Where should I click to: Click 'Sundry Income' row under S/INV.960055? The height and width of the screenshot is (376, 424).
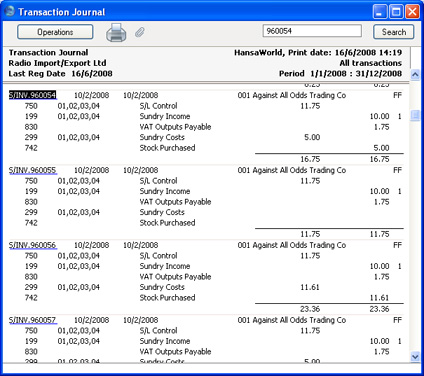pyautogui.click(x=165, y=191)
